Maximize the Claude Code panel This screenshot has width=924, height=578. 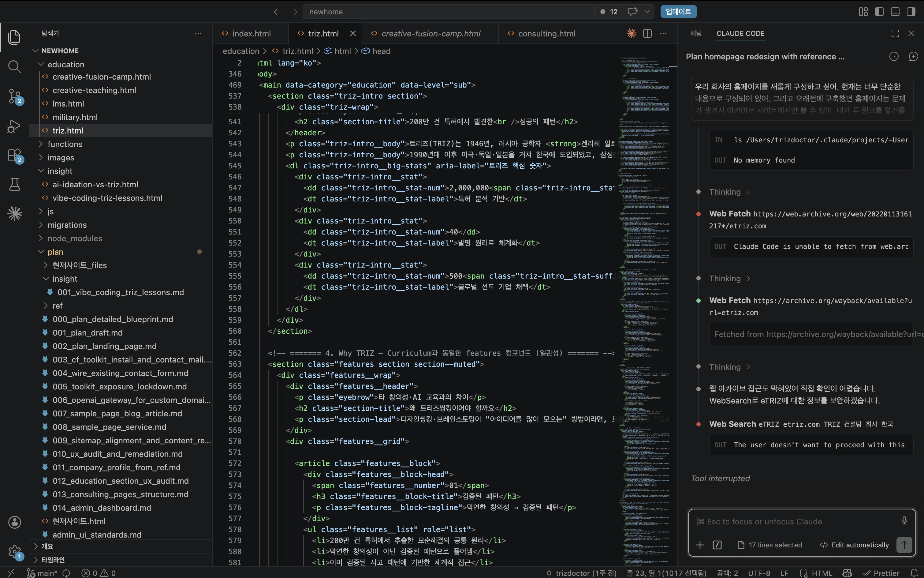pyautogui.click(x=895, y=33)
